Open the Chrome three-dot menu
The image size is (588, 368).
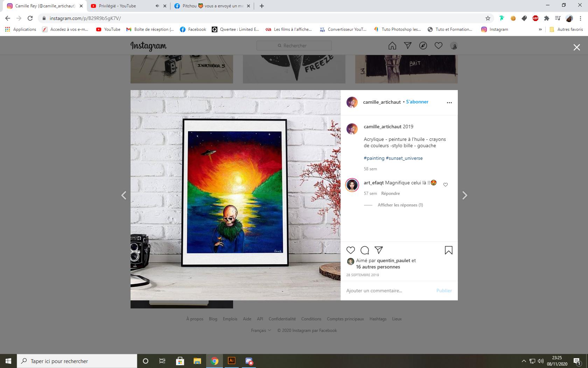pos(581,18)
